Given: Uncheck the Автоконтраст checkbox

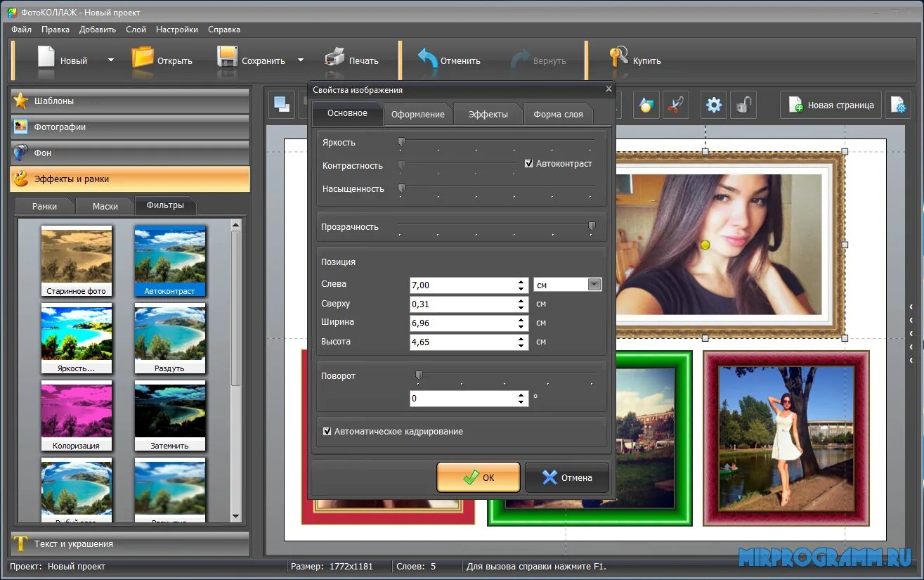Looking at the screenshot, I should (529, 163).
